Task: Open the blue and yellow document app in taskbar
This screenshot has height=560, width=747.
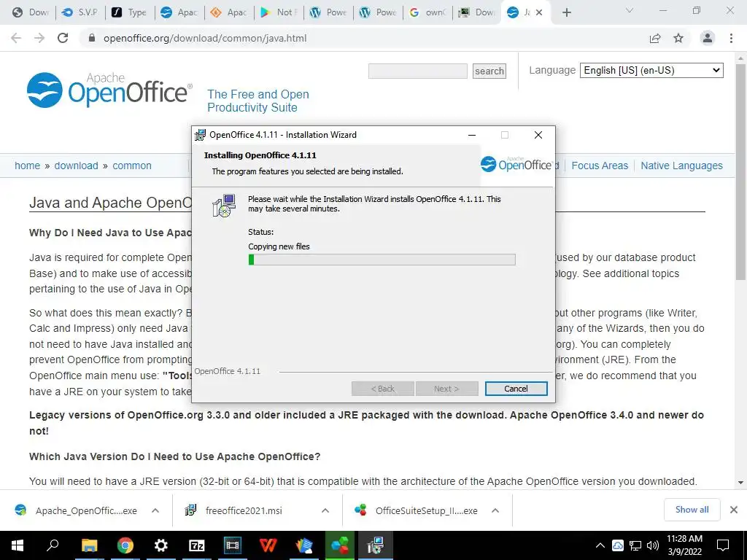Action: click(304, 545)
